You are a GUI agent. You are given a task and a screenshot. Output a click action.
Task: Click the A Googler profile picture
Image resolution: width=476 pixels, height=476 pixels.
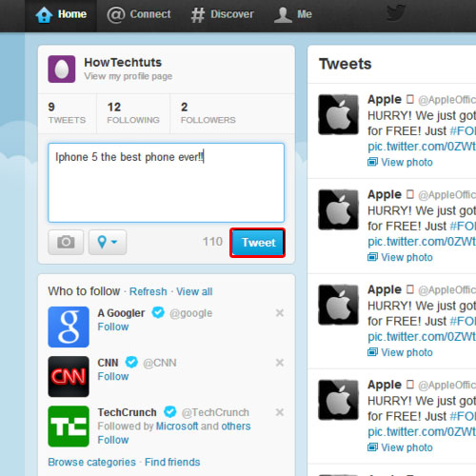click(x=69, y=327)
